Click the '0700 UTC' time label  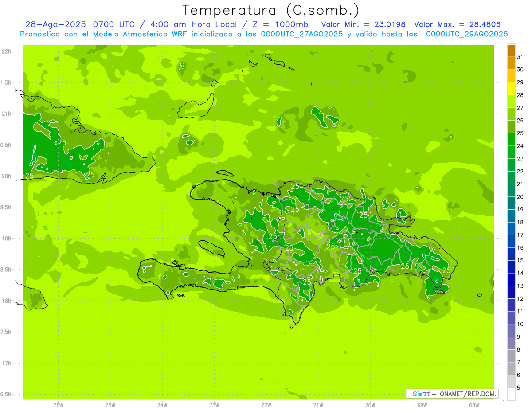[x=116, y=24]
